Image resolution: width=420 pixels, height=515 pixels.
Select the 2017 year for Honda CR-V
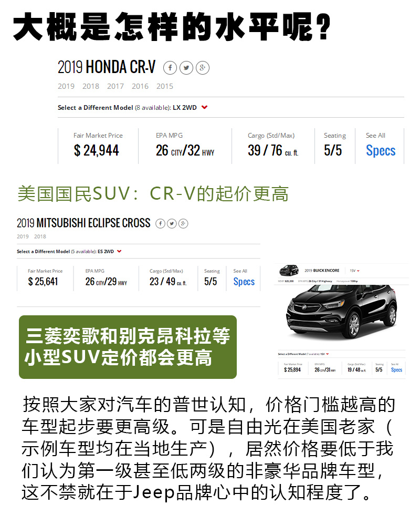pyautogui.click(x=115, y=86)
